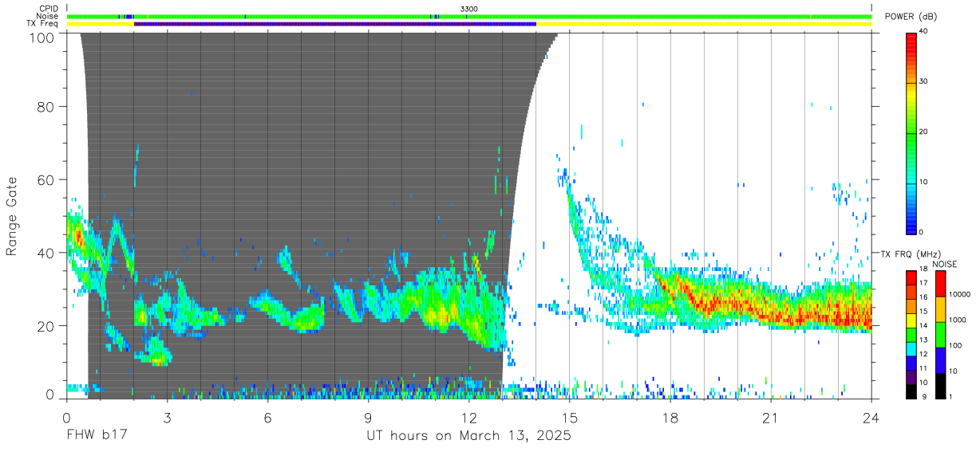980x452 pixels.
Task: Click the TX frequency color scale bar
Action: point(912,334)
